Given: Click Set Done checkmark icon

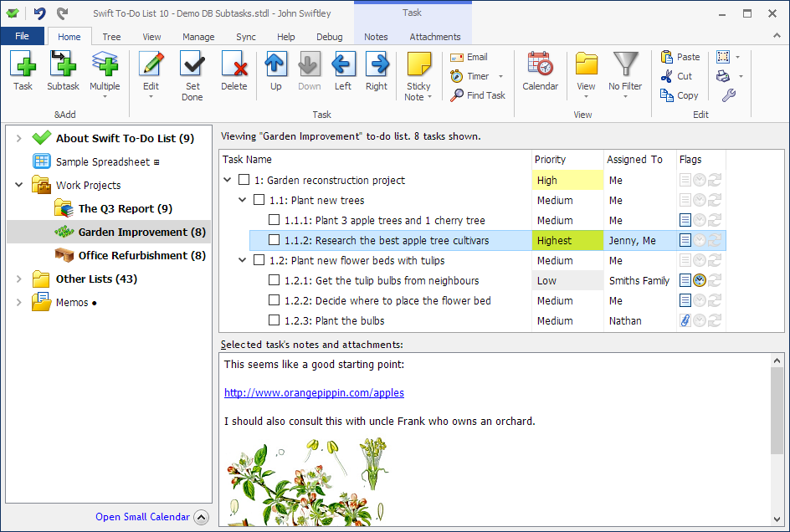Looking at the screenshot, I should pos(192,64).
